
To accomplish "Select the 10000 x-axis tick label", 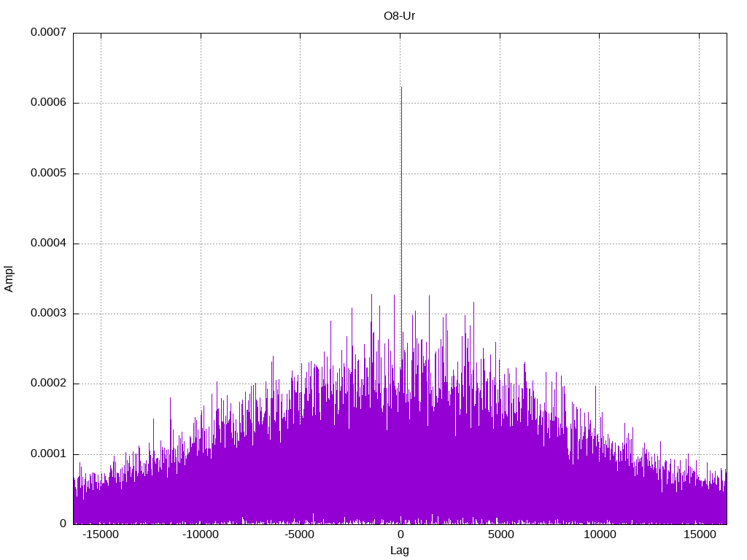I will (x=600, y=535).
